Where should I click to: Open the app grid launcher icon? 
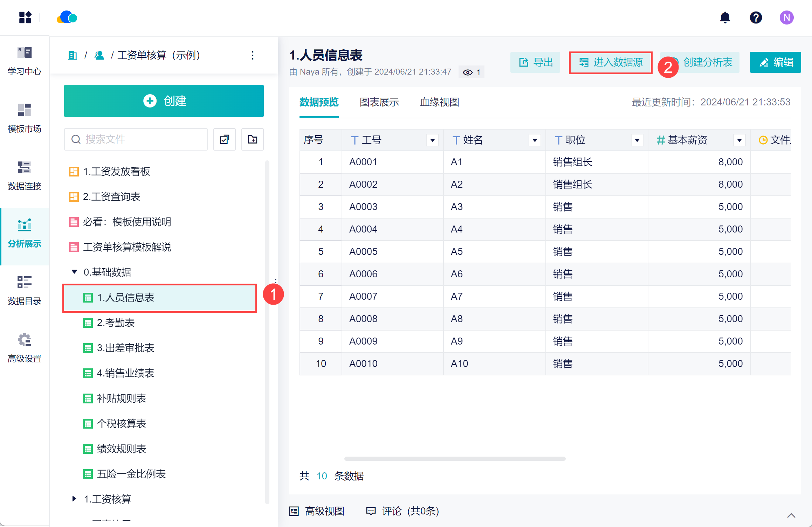pos(25,18)
